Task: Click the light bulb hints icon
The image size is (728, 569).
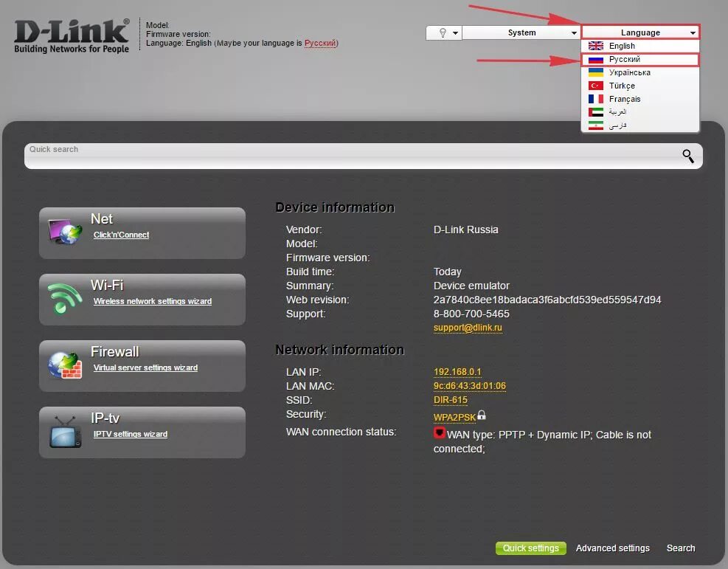Action: click(x=443, y=32)
